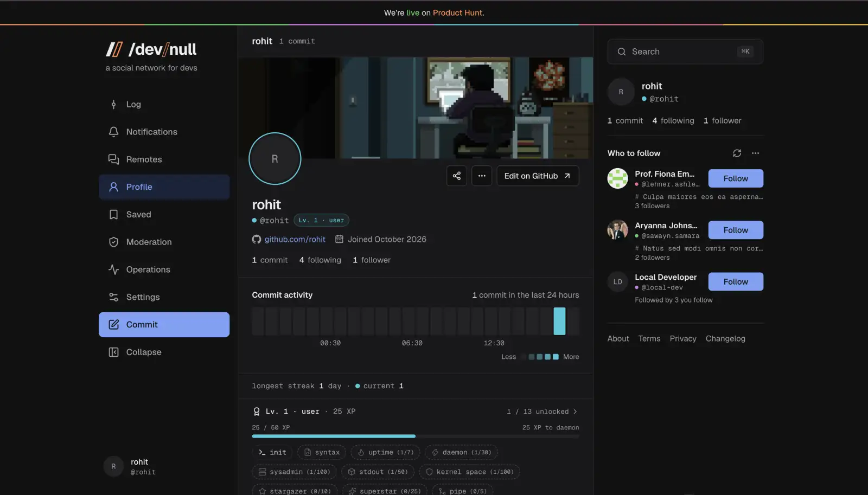868x495 pixels.
Task: Collapse the sidebar
Action: pos(164,352)
